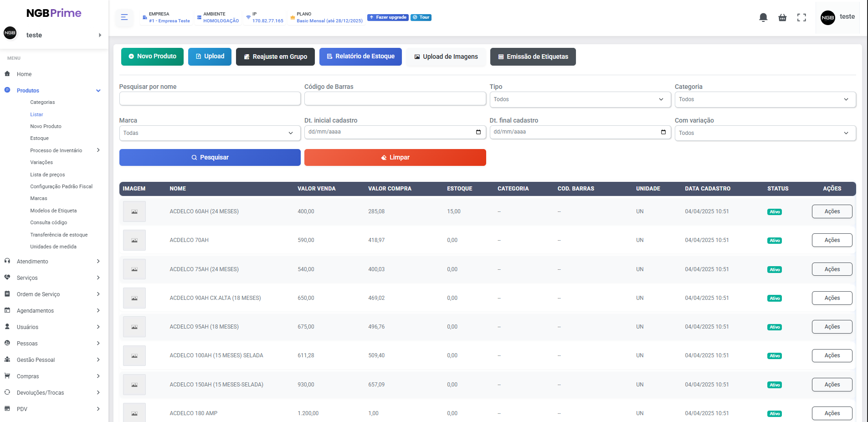The width and height of the screenshot is (868, 422).
Task: Open the Tipo dropdown
Action: pyautogui.click(x=580, y=99)
